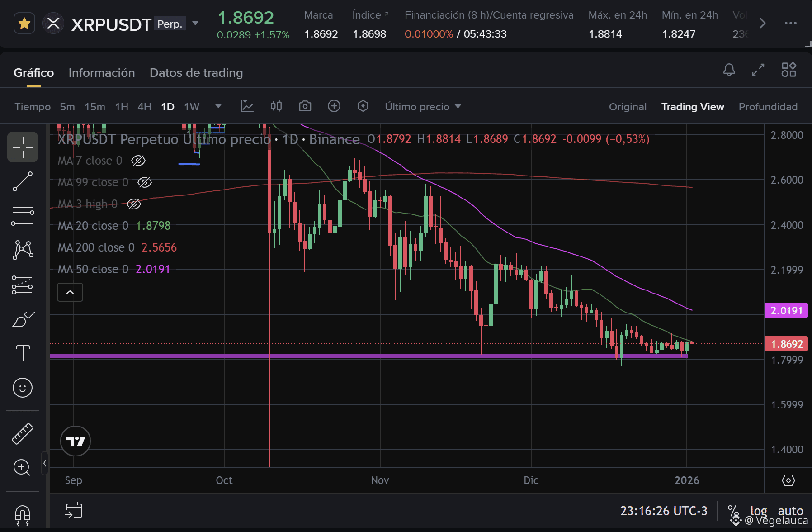Switch to the Gráfico tab
Viewport: 812px width, 532px height.
coord(33,73)
